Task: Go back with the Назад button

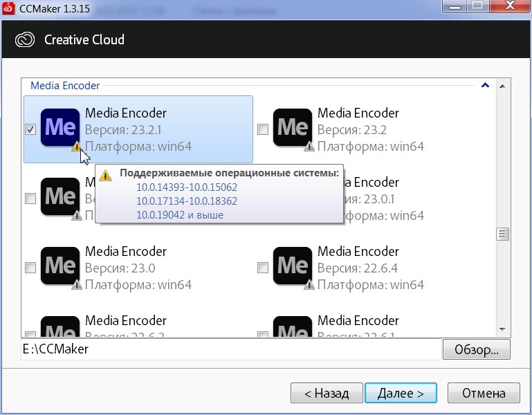Action: click(327, 393)
